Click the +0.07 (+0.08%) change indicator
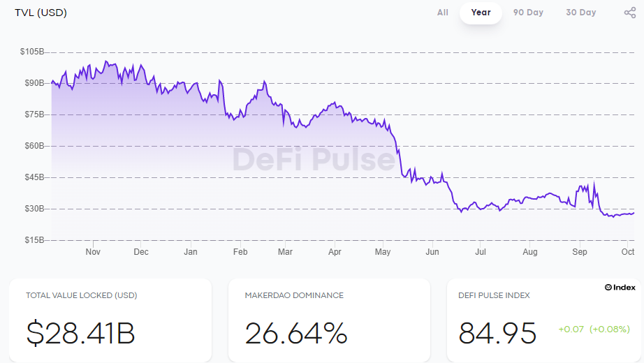 [x=594, y=329]
